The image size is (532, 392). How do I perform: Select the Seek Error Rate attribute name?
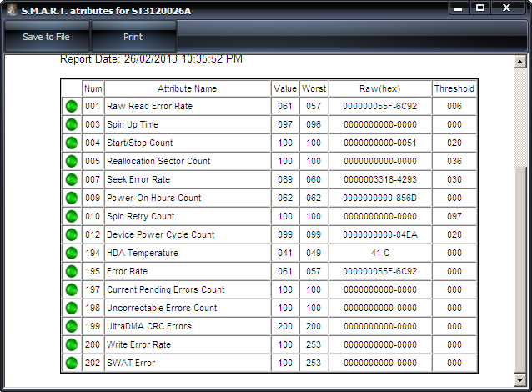[x=138, y=179]
